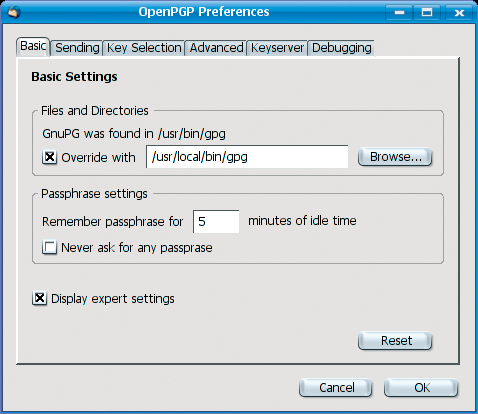Screen dimensions: 478x414
Task: Browse for the GnuPG executable
Action: click(395, 157)
